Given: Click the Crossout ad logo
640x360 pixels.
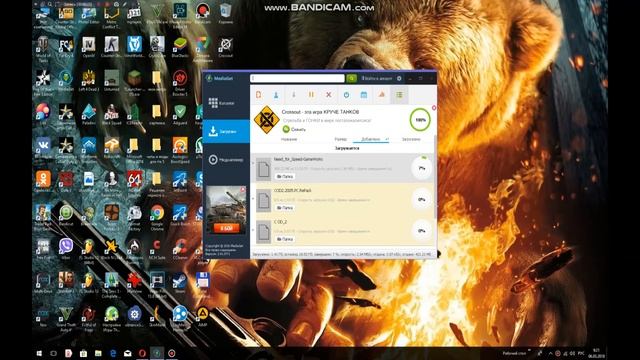Looking at the screenshot, I should (x=266, y=120).
